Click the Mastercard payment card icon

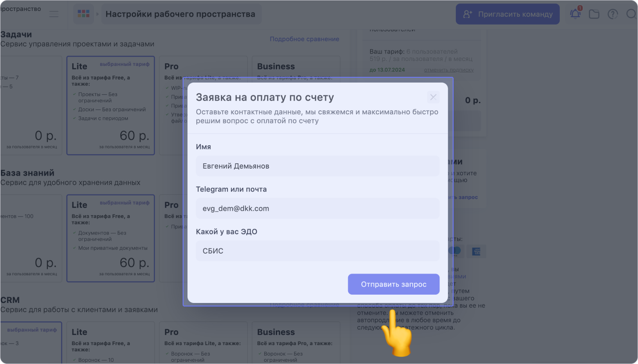tap(455, 251)
